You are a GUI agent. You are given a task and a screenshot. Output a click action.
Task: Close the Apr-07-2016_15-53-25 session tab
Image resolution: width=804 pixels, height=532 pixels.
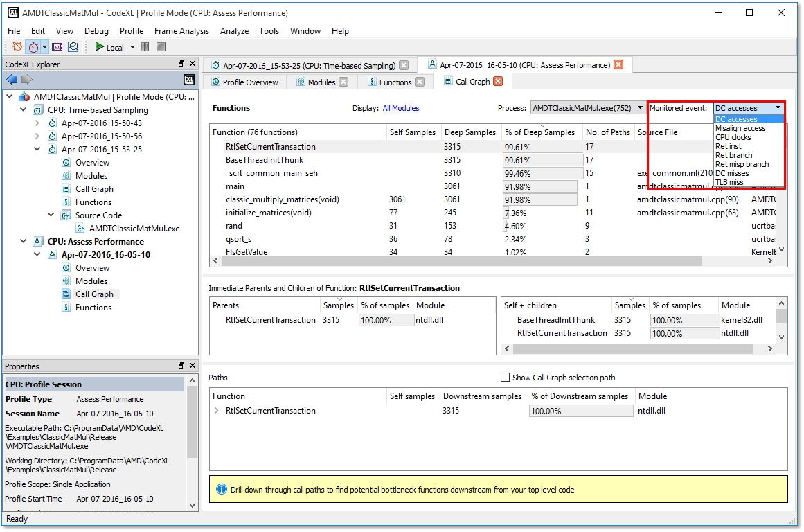coord(404,65)
